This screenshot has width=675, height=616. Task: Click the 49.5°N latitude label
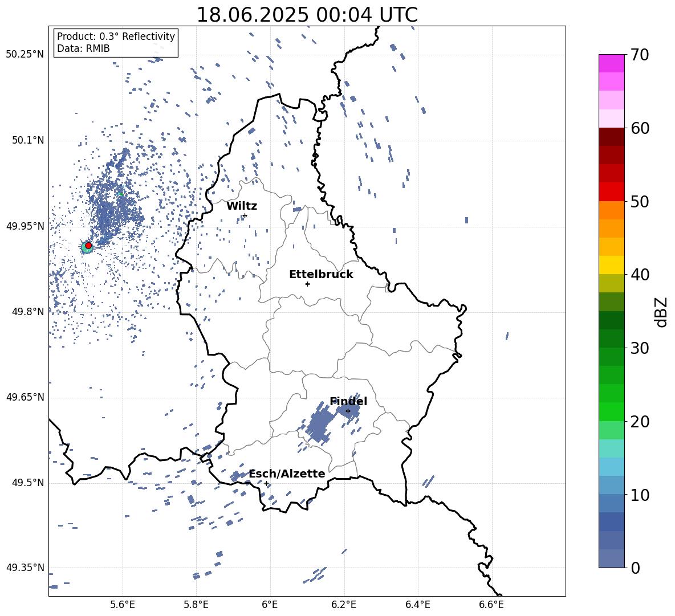coord(28,483)
